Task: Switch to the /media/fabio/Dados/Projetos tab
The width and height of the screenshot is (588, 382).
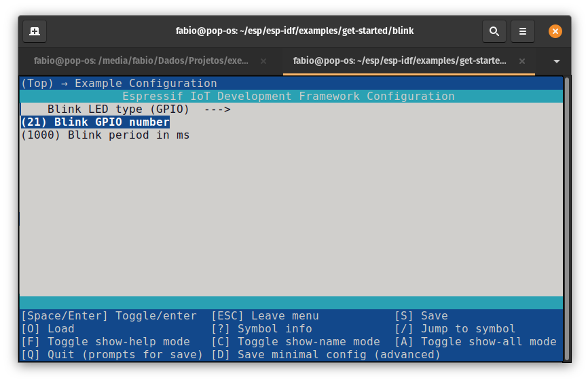Action: pyautogui.click(x=141, y=60)
